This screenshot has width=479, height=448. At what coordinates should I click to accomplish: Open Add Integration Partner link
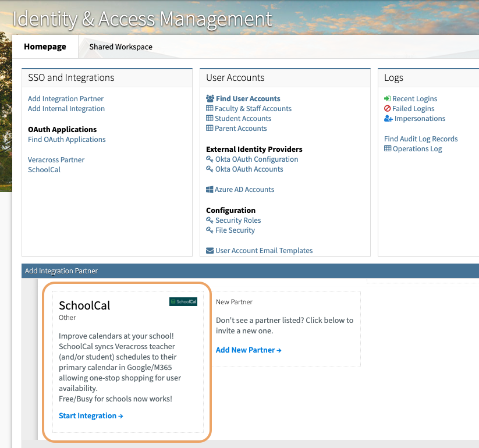pos(66,99)
